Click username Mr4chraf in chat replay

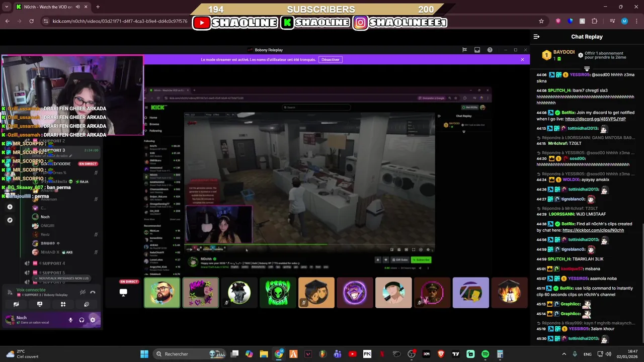tap(558, 144)
